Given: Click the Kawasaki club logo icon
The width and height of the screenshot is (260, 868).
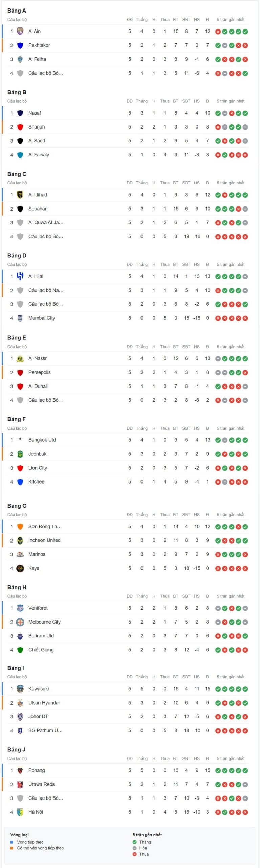Looking at the screenshot, I should point(20,689).
